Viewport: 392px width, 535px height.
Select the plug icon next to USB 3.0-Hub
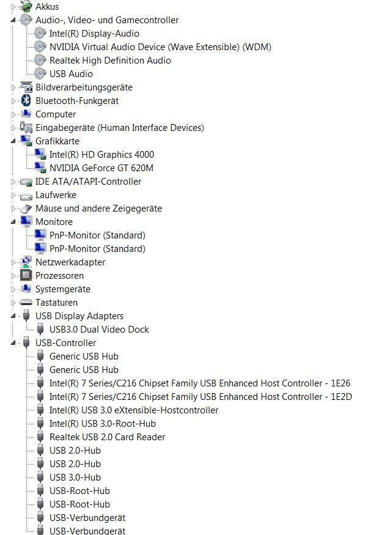(x=40, y=477)
